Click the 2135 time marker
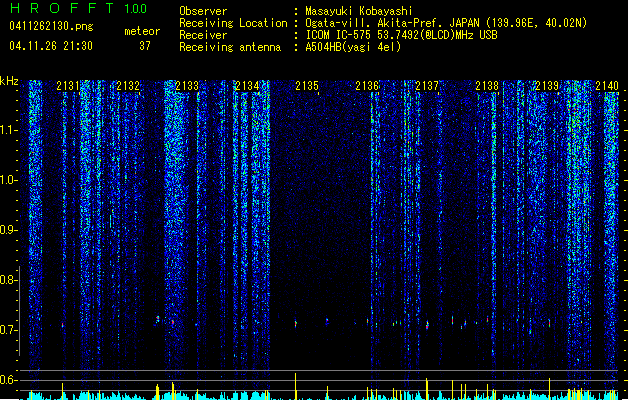629x400 pixels. tap(307, 86)
